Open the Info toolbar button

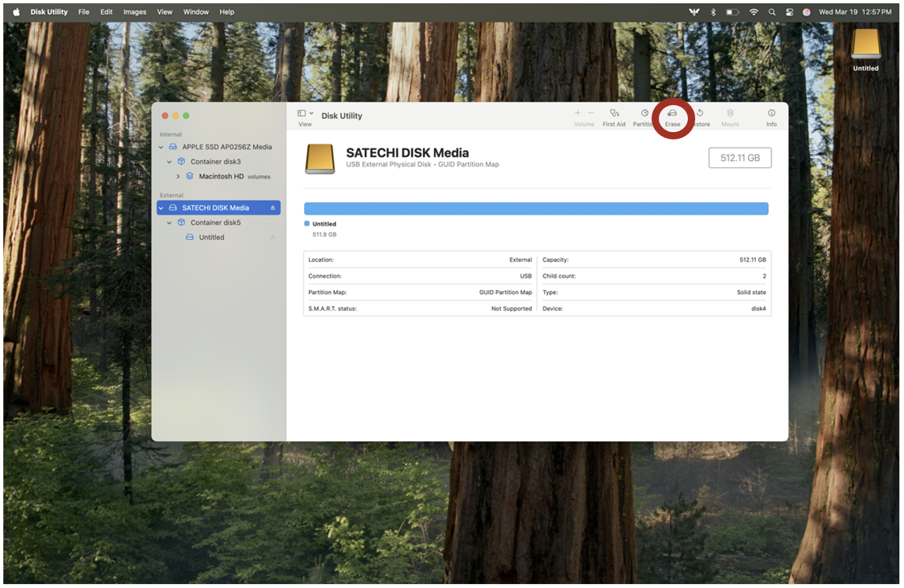tap(771, 114)
